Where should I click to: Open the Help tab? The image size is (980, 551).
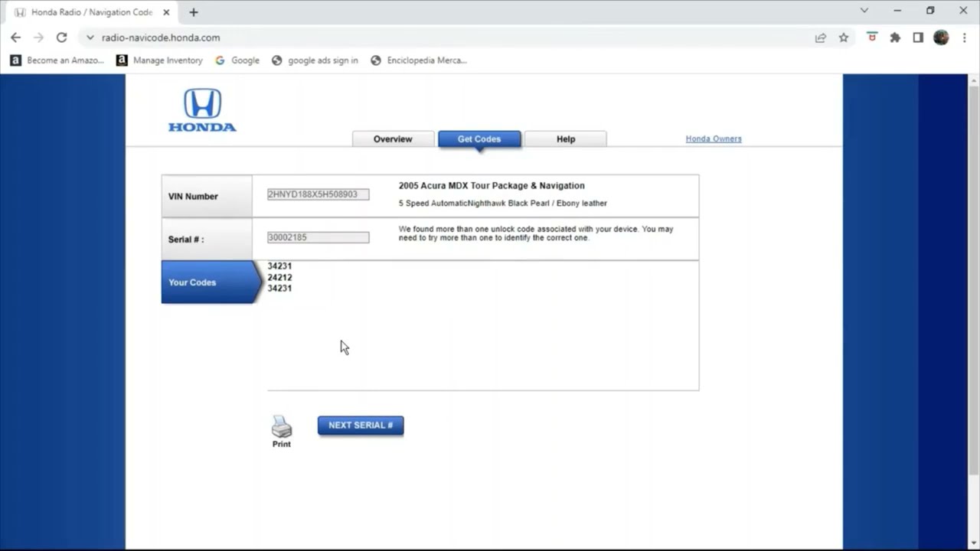(x=566, y=139)
